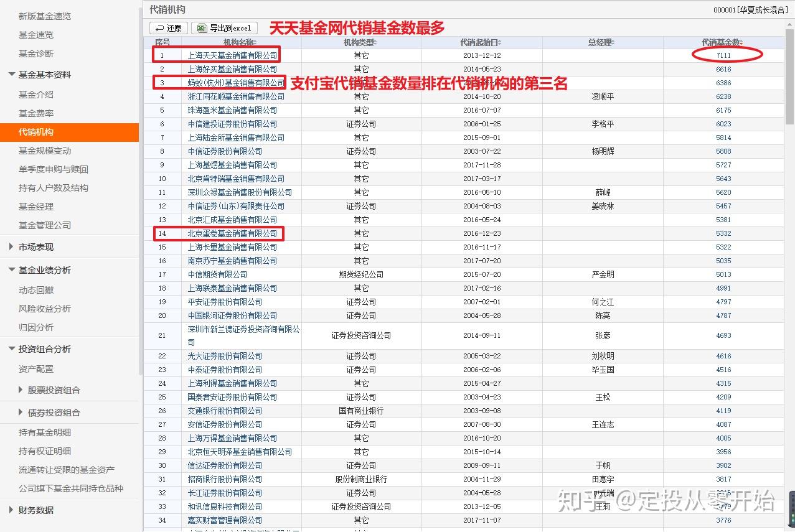Select the 上海天天基金销售有限公司 row name
Screen dimensions: 795x532
pos(232,55)
